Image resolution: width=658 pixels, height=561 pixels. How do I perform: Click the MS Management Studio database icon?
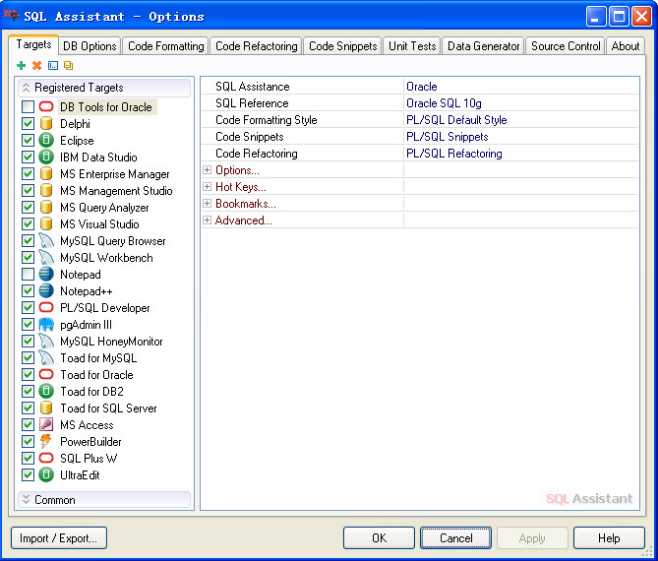(x=46, y=190)
